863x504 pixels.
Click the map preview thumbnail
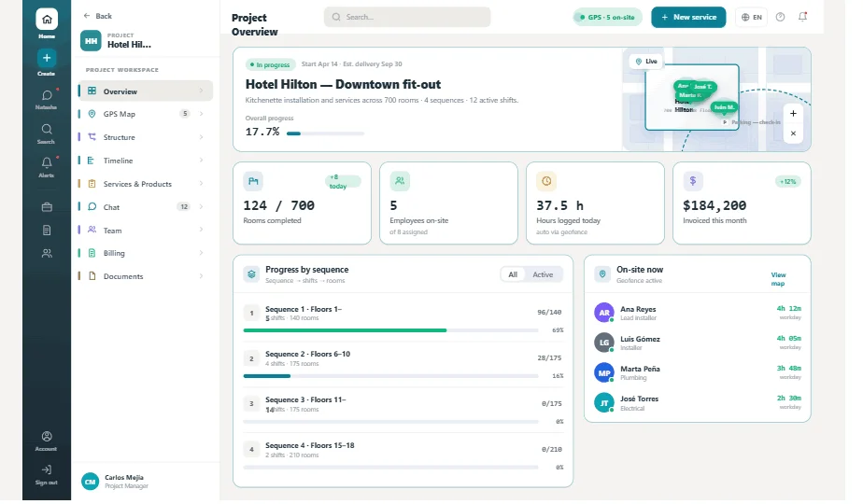pyautogui.click(x=716, y=100)
